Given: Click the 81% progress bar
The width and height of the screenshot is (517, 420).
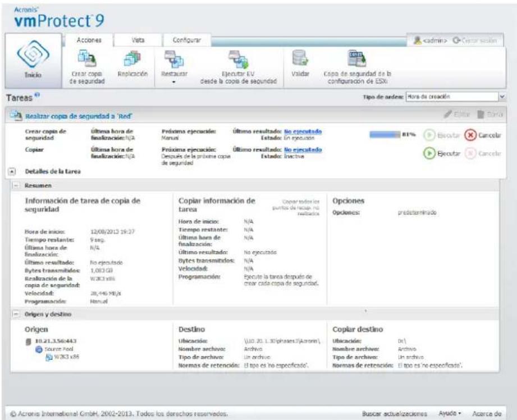Looking at the screenshot, I should (385, 135).
